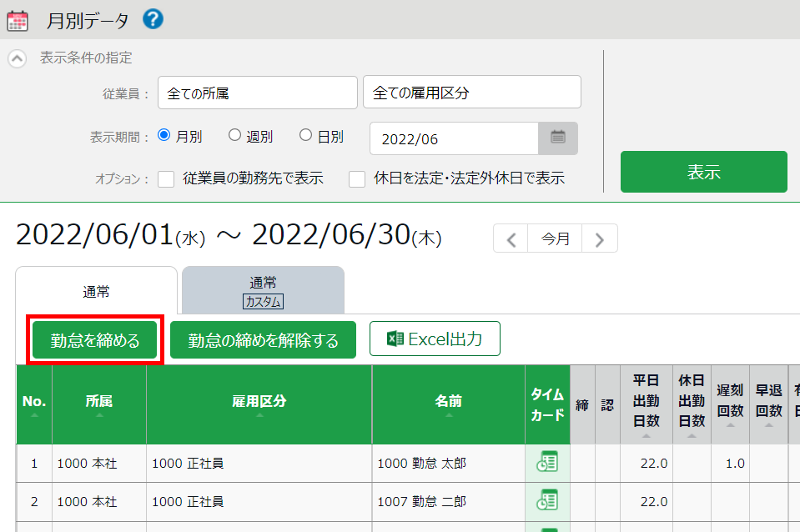Select the 月別 radio button
Screen dimensions: 800x532
pos(164,135)
